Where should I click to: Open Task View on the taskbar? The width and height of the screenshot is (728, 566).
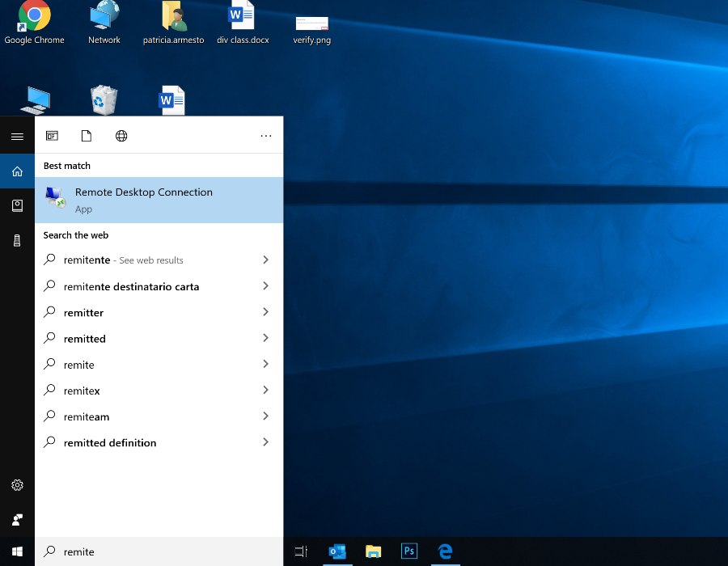click(301, 551)
